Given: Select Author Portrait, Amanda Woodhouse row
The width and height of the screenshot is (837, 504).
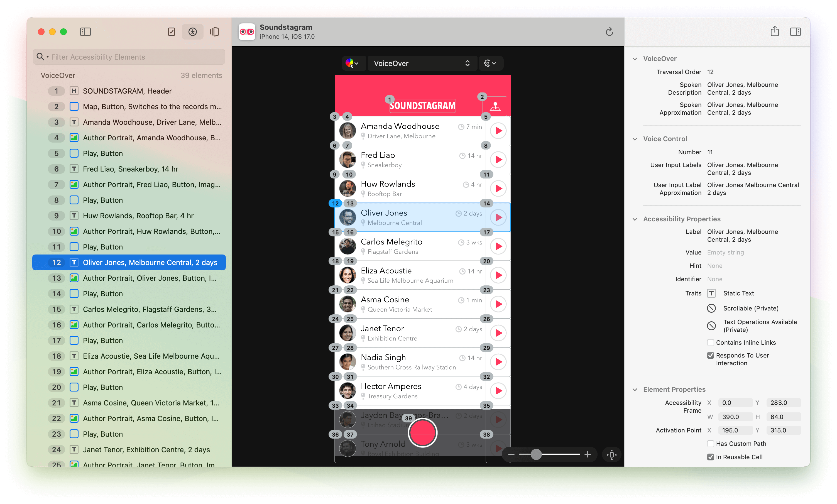Looking at the screenshot, I should point(129,138).
